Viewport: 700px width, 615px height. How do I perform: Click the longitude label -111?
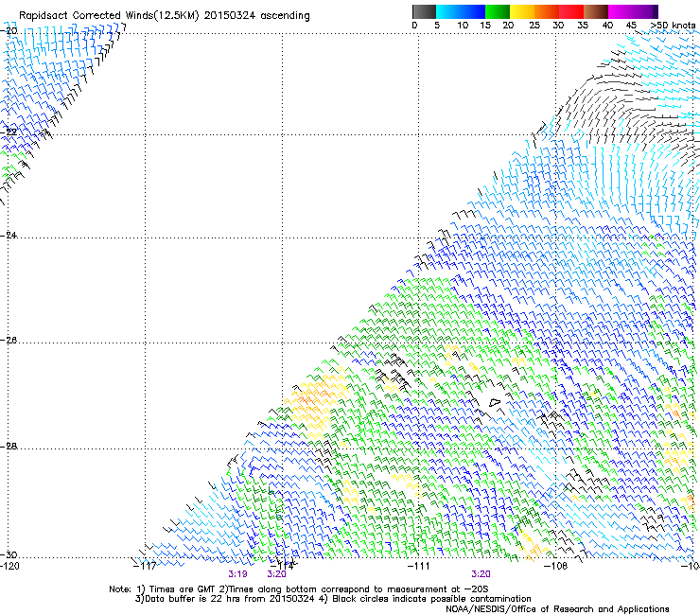[419, 566]
